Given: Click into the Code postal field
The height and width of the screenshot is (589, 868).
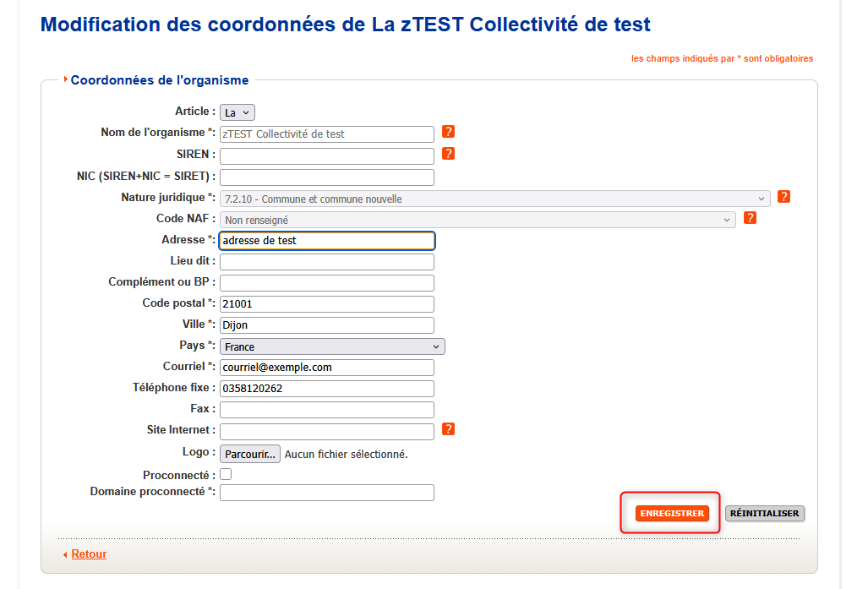Looking at the screenshot, I should [x=326, y=304].
